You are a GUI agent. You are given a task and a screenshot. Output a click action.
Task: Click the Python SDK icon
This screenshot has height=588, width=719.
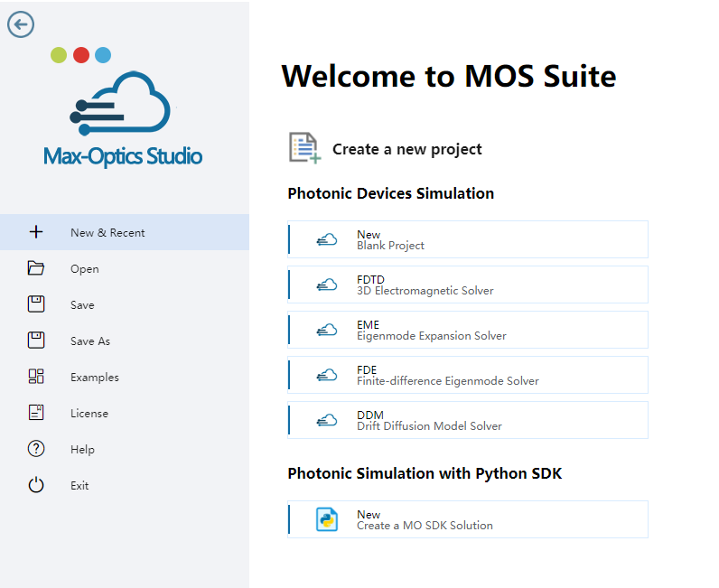[327, 519]
